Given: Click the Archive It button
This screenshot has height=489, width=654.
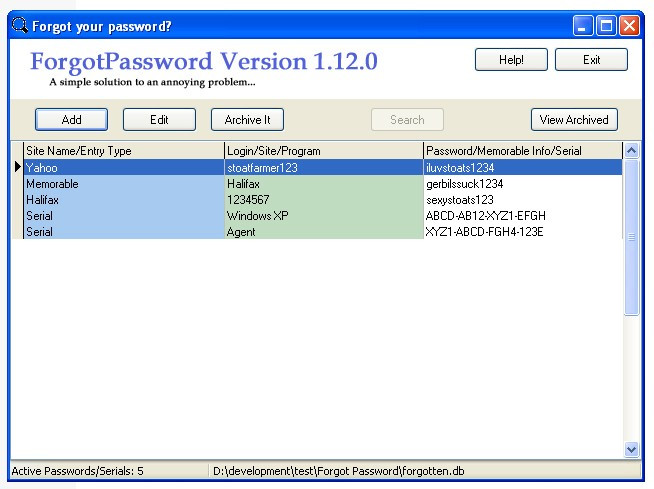Looking at the screenshot, I should point(247,120).
